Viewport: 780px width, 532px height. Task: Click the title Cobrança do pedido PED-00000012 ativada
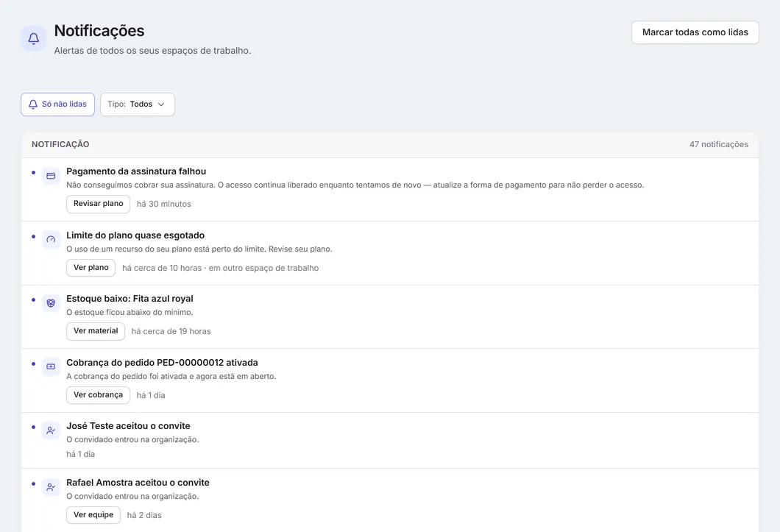point(162,363)
